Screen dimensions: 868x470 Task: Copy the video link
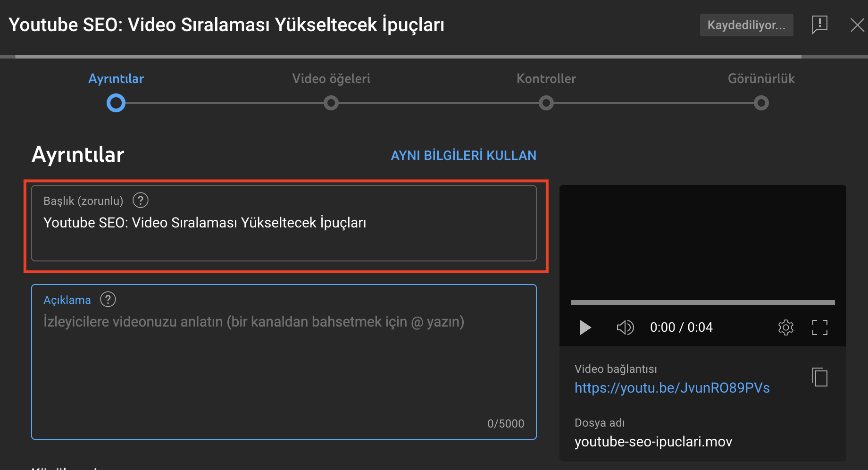[x=820, y=377]
